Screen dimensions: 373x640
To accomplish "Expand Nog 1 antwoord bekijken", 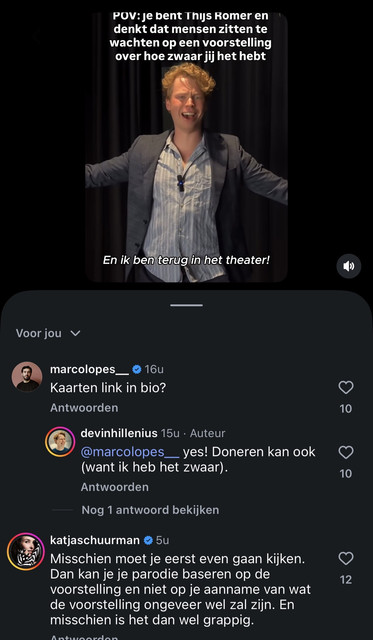I will pyautogui.click(x=150, y=510).
